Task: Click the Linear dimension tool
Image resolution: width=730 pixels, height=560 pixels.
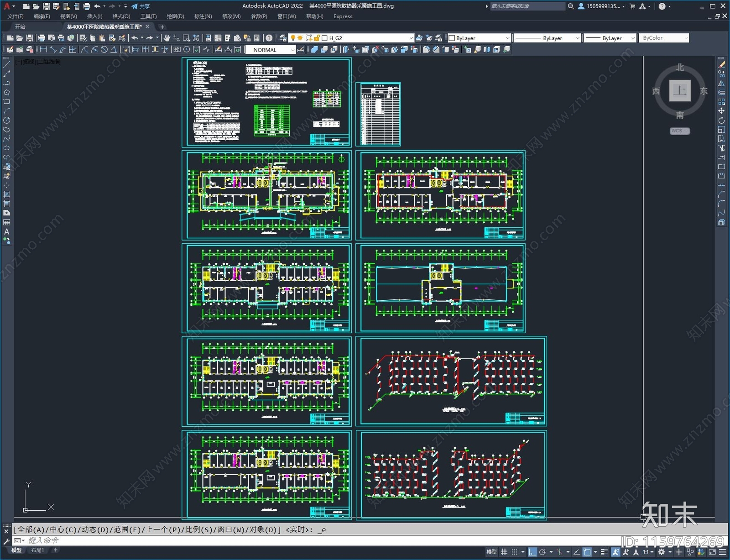Action: click(43, 50)
